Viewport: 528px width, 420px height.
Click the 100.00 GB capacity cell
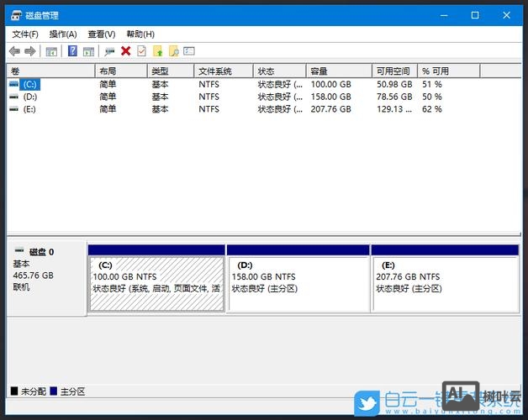330,84
